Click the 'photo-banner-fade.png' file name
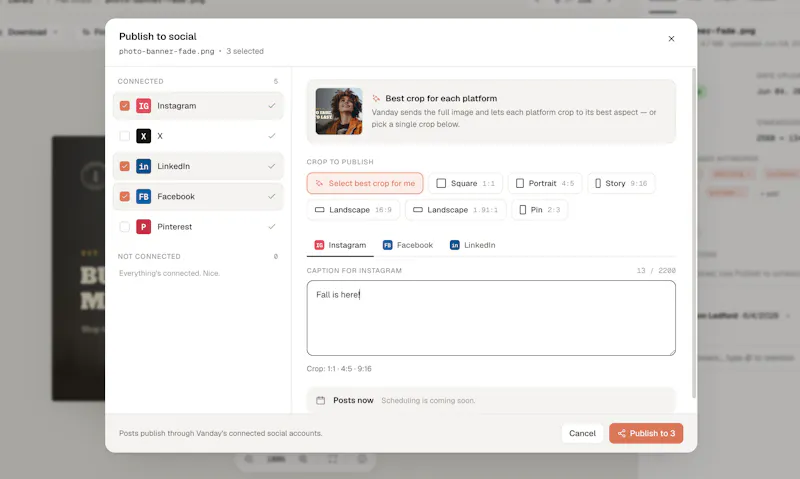Image resolution: width=800 pixels, height=479 pixels. click(x=167, y=52)
